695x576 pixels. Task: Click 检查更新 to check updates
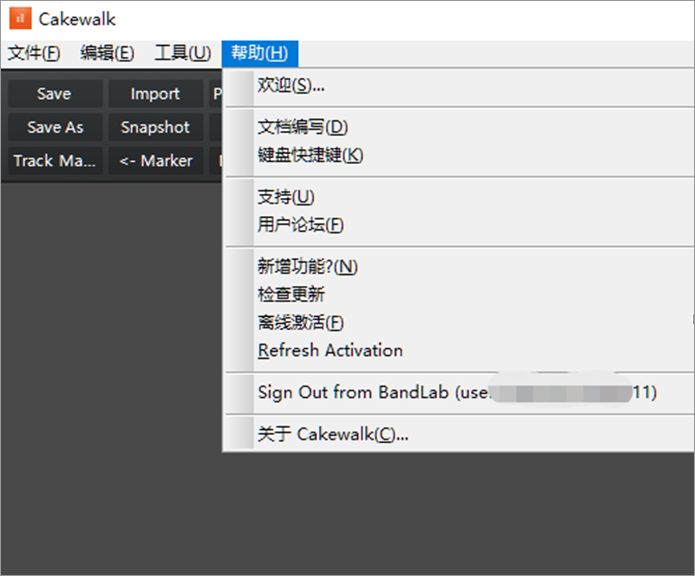coord(460,295)
